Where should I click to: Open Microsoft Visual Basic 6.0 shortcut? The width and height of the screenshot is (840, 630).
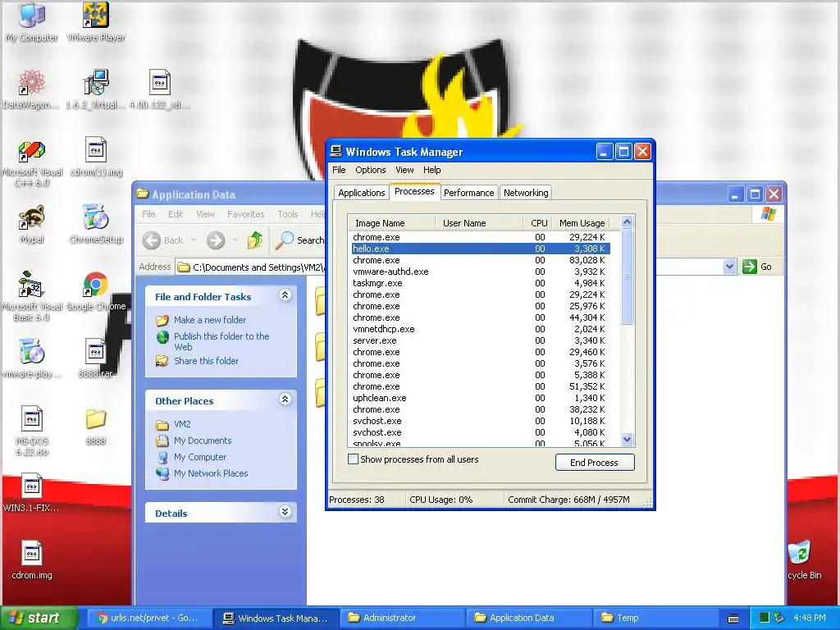[32, 295]
